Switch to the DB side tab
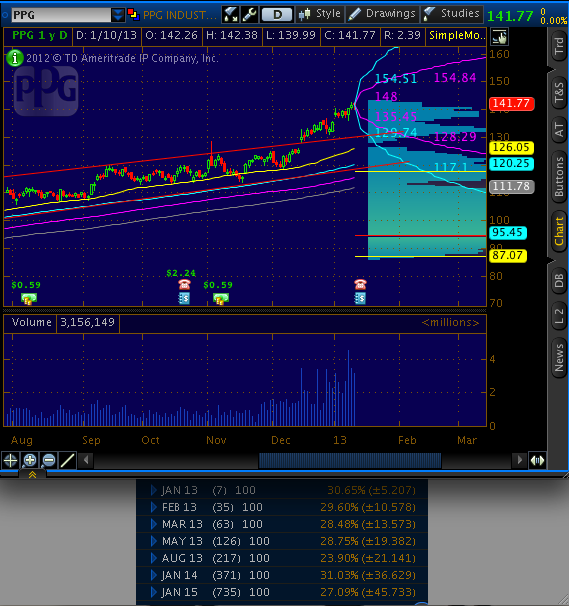Screen dimensions: 569x606 (559, 281)
